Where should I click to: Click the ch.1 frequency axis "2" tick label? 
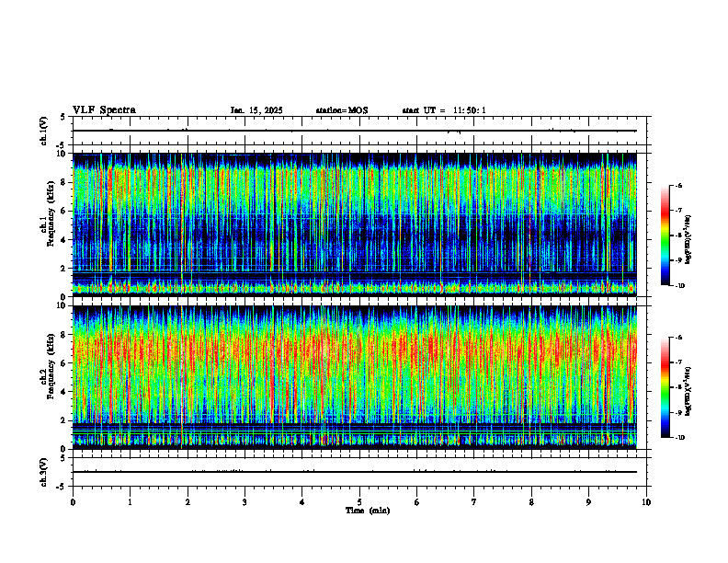63,269
